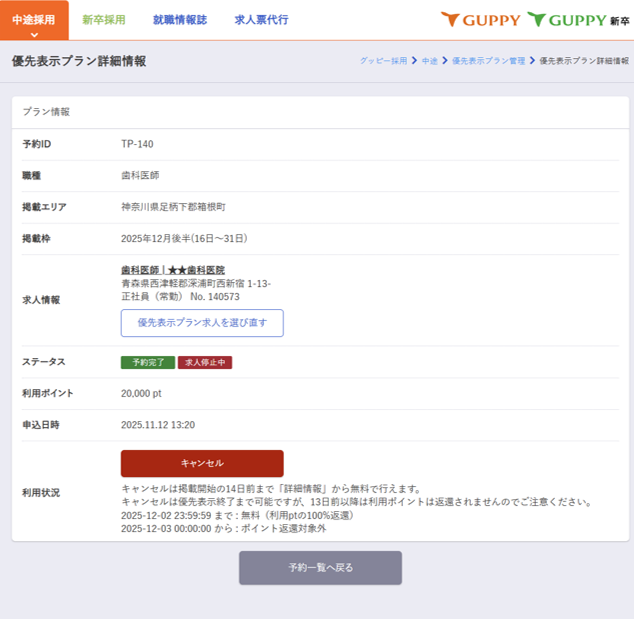This screenshot has height=619, width=634.
Task: Click the page heading 優先表示プラン詳細情報
Action: [x=79, y=61]
